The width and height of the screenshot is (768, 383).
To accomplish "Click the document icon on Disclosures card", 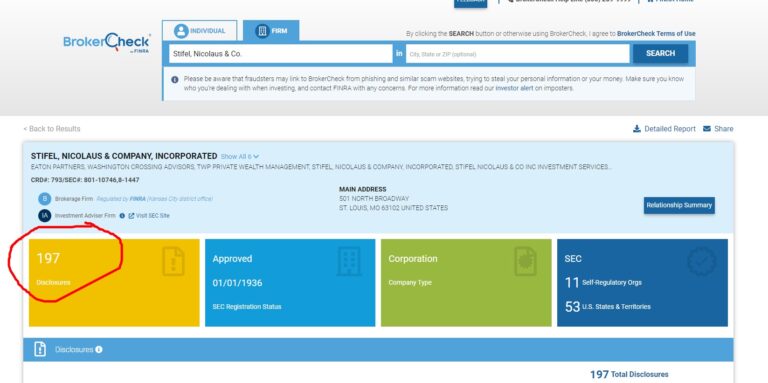I will tap(173, 262).
